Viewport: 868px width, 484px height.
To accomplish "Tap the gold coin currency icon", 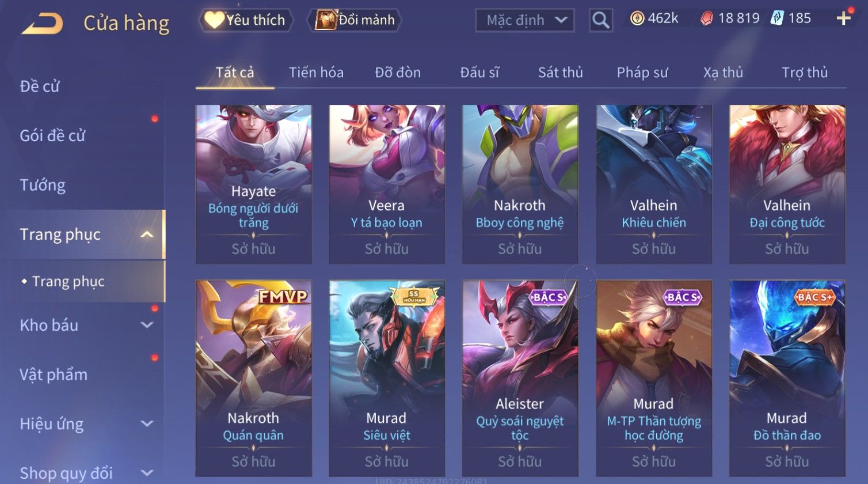I will [x=637, y=18].
